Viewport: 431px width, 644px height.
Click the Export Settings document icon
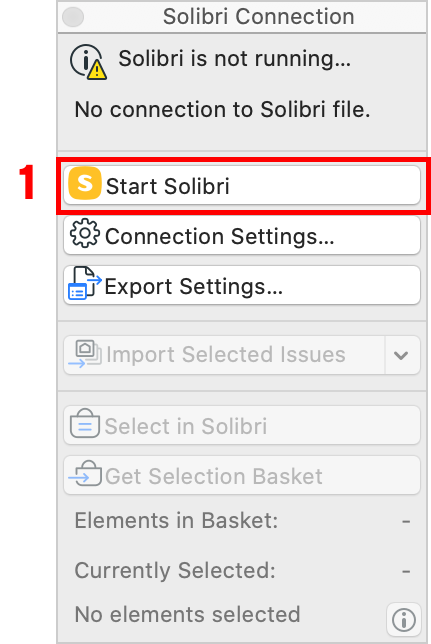84,283
